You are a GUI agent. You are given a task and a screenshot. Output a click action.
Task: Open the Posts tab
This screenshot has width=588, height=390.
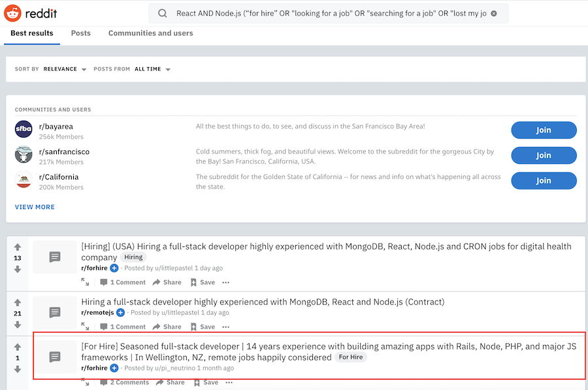pos(81,33)
